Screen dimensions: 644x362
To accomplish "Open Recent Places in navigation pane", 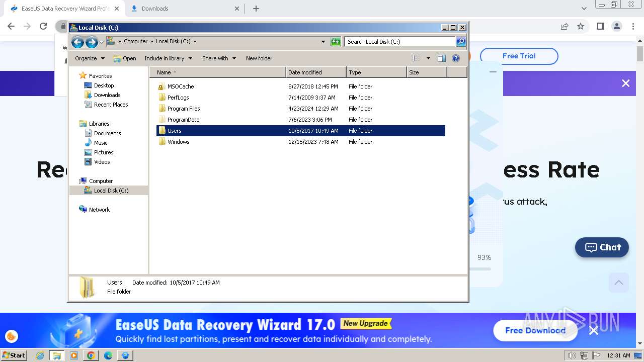I will click(x=111, y=105).
